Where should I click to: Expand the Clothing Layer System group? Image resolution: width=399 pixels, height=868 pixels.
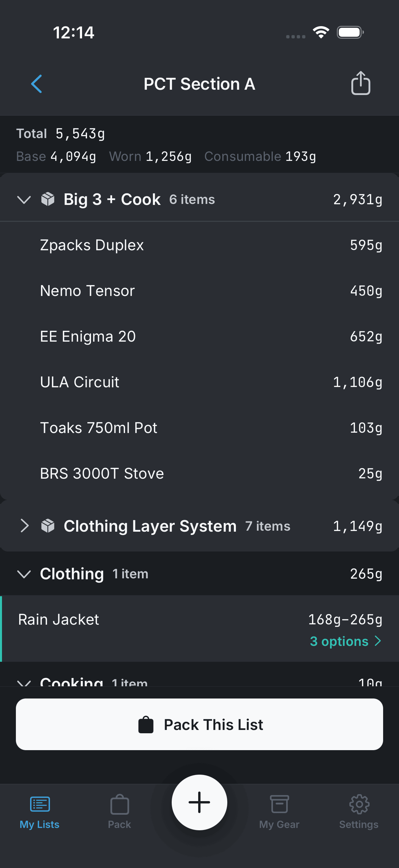pos(24,526)
